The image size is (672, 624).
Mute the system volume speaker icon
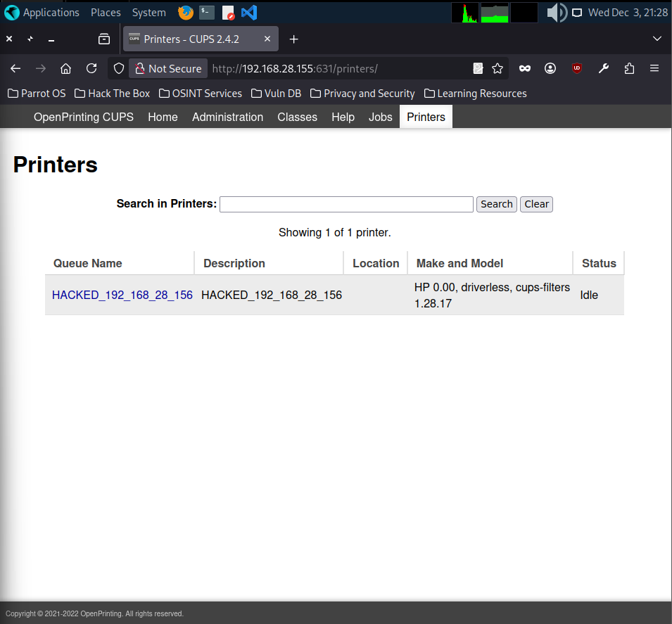tap(556, 13)
